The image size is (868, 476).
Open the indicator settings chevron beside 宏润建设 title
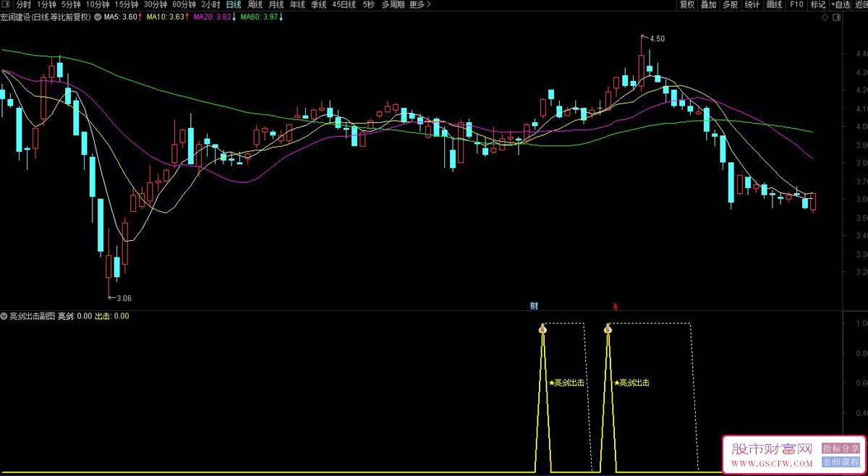(x=98, y=17)
